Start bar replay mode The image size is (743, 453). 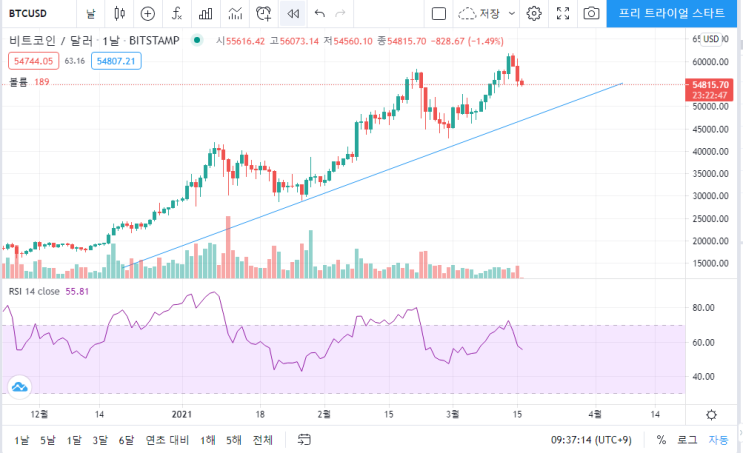[x=293, y=14]
